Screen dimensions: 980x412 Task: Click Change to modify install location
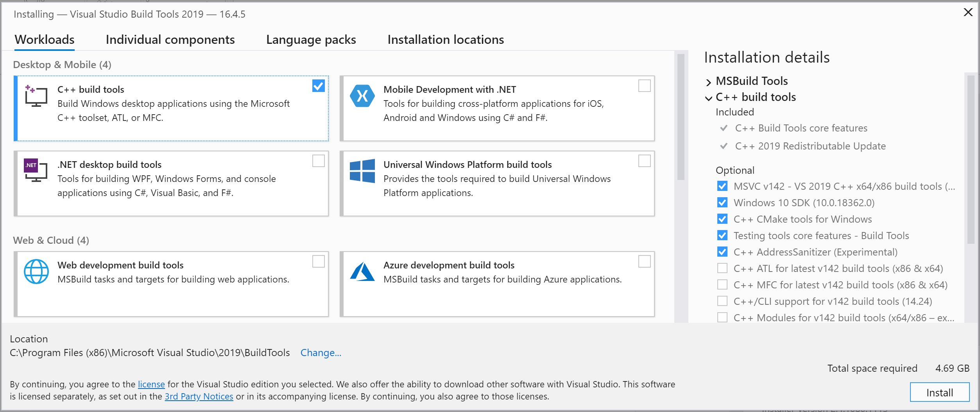[321, 353]
